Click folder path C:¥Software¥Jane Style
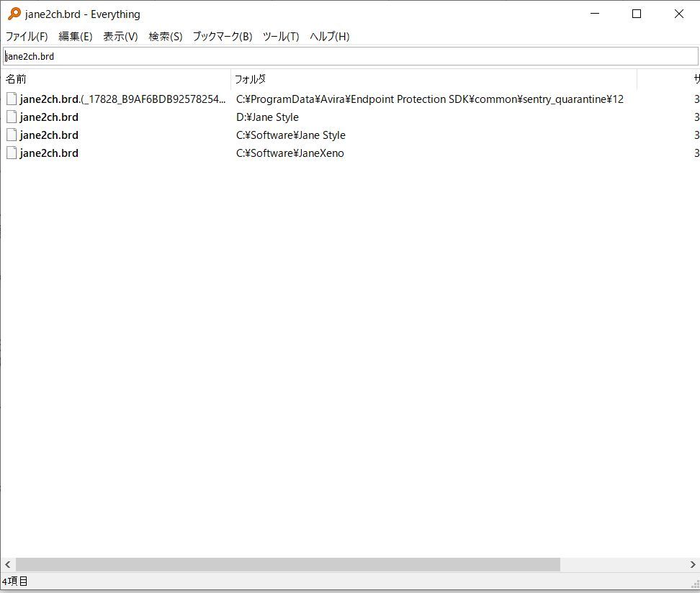Viewport: 700px width, 593px height. pyautogui.click(x=291, y=135)
